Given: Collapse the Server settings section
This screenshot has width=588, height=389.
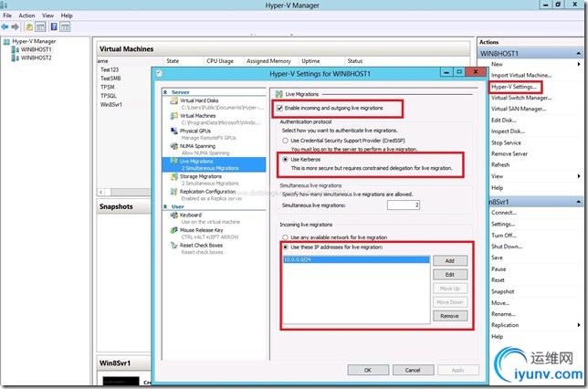Looking at the screenshot, I should [x=165, y=92].
